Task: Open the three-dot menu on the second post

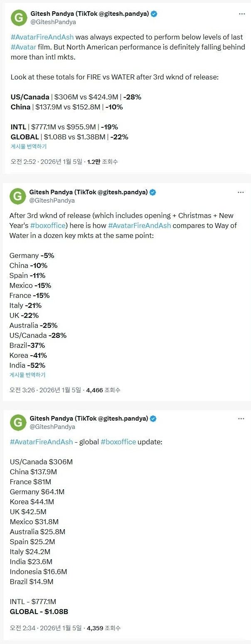Action: pyautogui.click(x=241, y=192)
